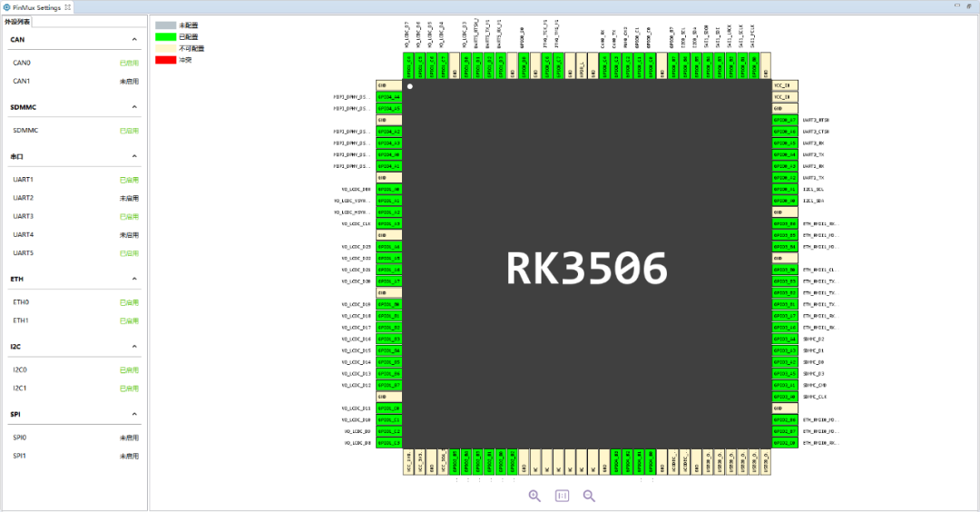Image resolution: width=980 pixels, height=512 pixels.
Task: Collapse the I2C peripheral group
Action: tap(134, 347)
